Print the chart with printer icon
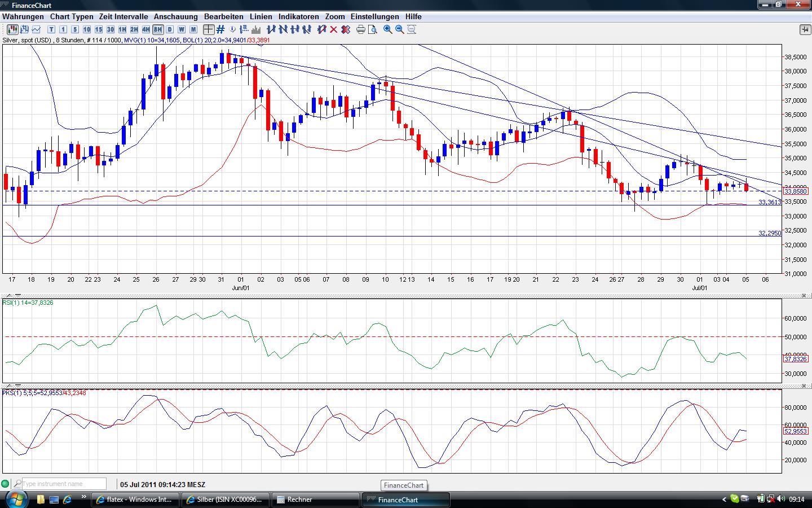 [x=361, y=29]
